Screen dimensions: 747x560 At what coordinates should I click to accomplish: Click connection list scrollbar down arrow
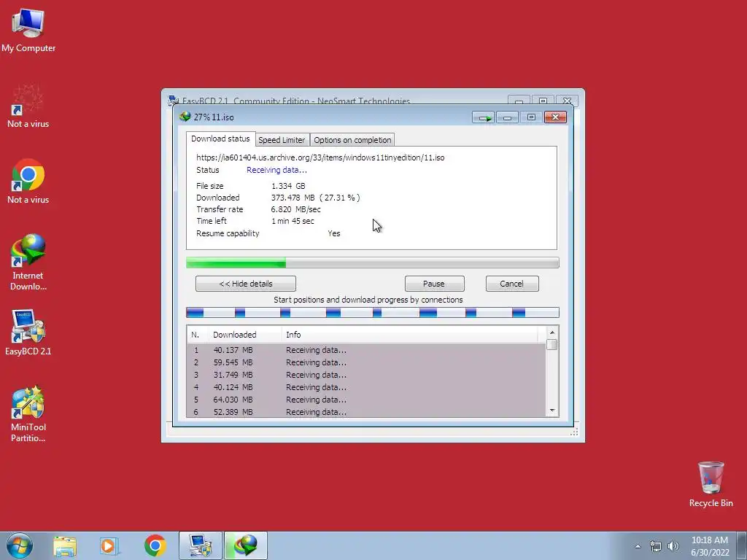[x=552, y=411]
